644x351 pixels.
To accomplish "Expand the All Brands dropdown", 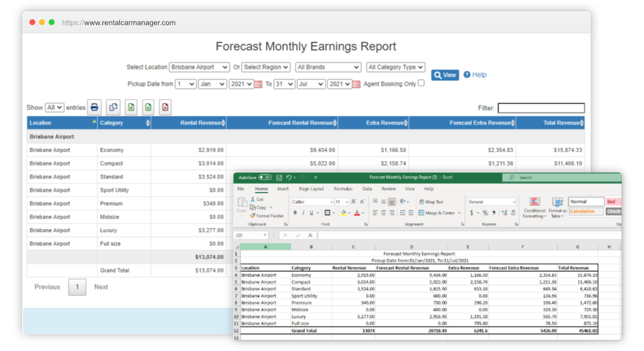I will [328, 67].
